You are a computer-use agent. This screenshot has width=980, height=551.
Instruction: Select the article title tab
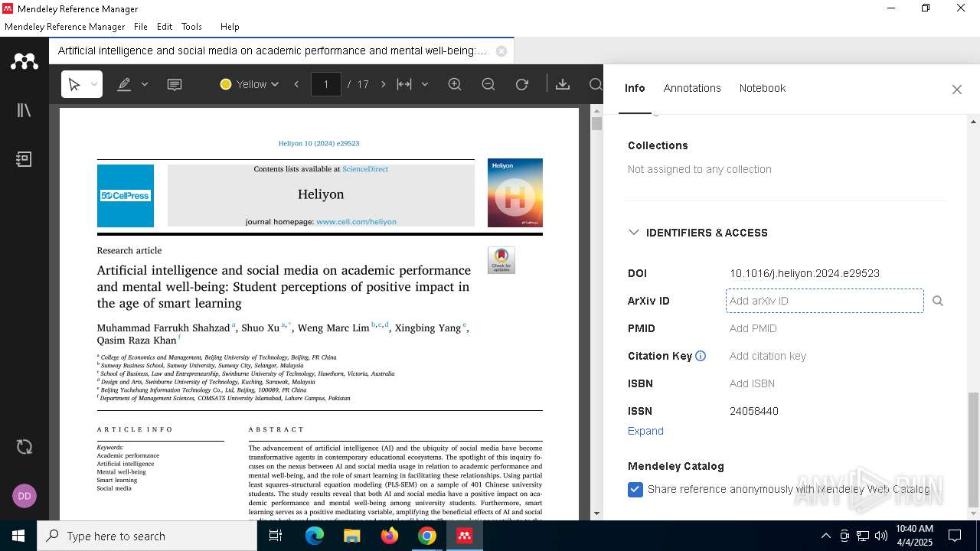point(272,51)
